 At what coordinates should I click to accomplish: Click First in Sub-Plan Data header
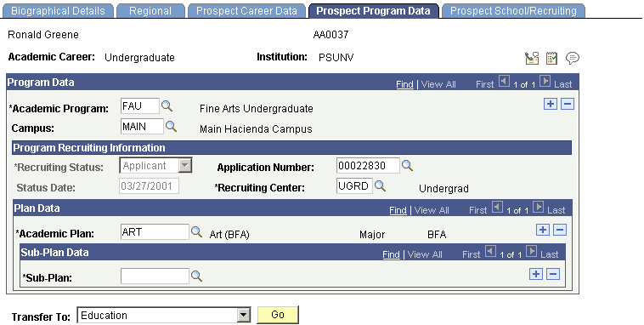click(471, 254)
